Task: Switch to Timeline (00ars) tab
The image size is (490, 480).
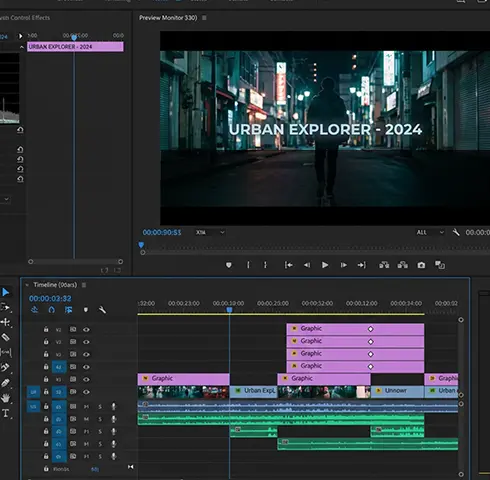Action: 55,285
